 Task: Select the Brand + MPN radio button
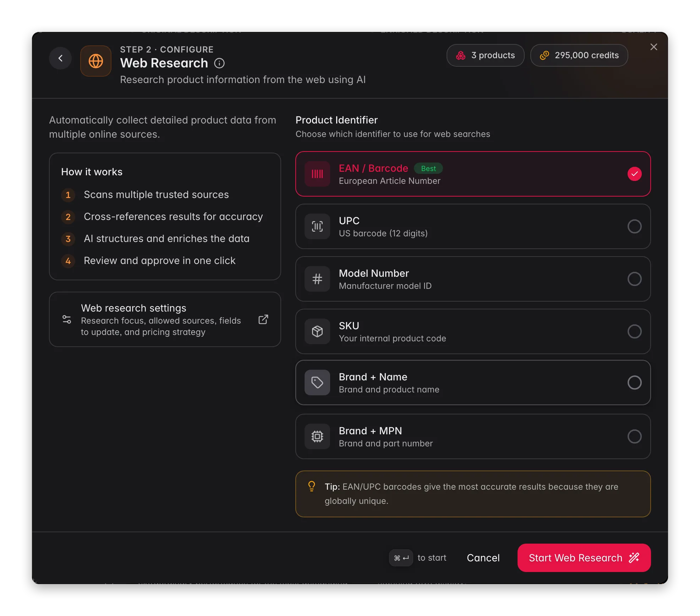tap(634, 436)
